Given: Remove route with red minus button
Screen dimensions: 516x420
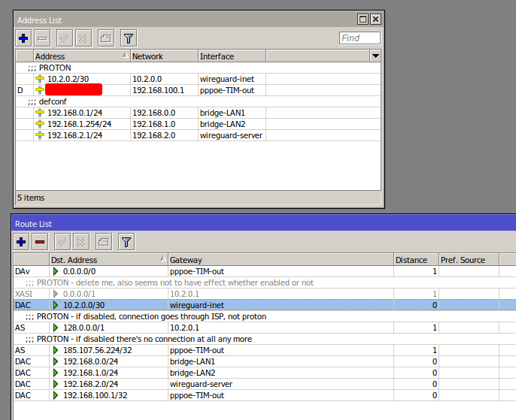Looking at the screenshot, I should (x=40, y=242).
